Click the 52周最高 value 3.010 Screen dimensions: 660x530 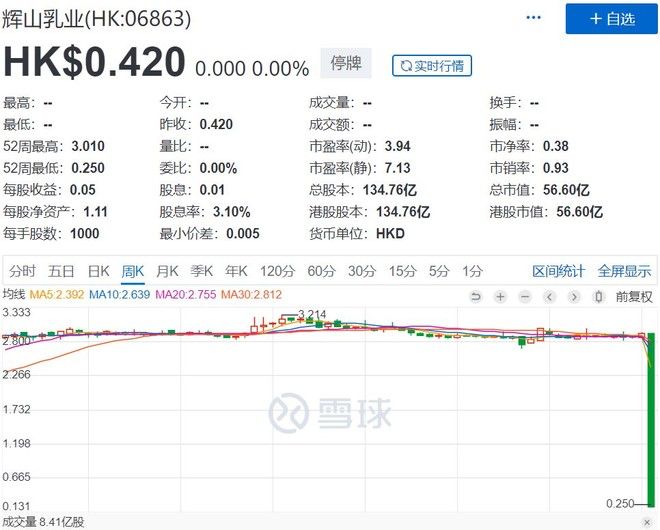[88, 146]
